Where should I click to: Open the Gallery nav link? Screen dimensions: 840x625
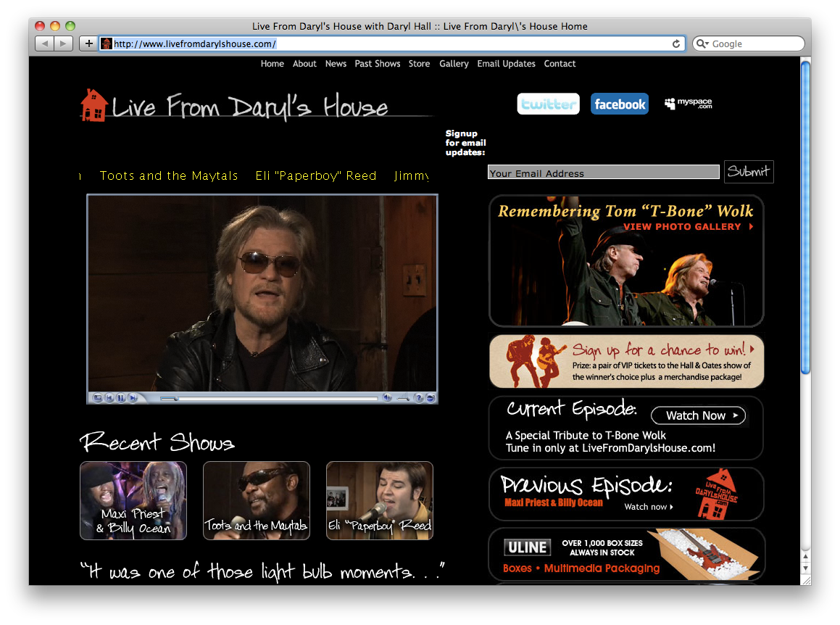tap(454, 64)
